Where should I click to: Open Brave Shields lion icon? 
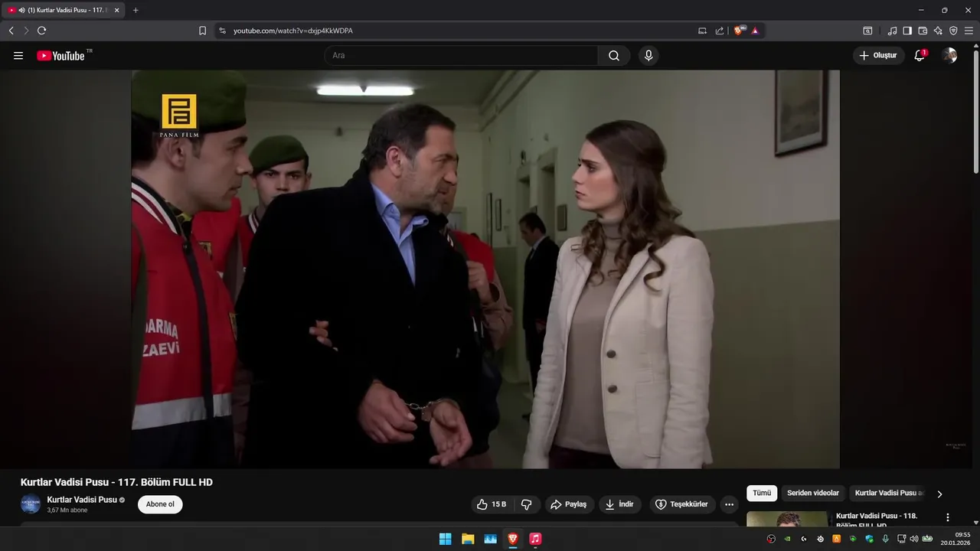pos(739,31)
